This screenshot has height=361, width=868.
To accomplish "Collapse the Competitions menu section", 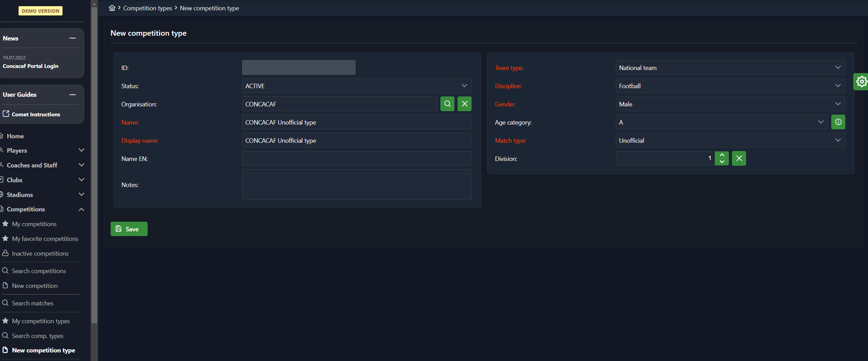I will tap(81, 209).
